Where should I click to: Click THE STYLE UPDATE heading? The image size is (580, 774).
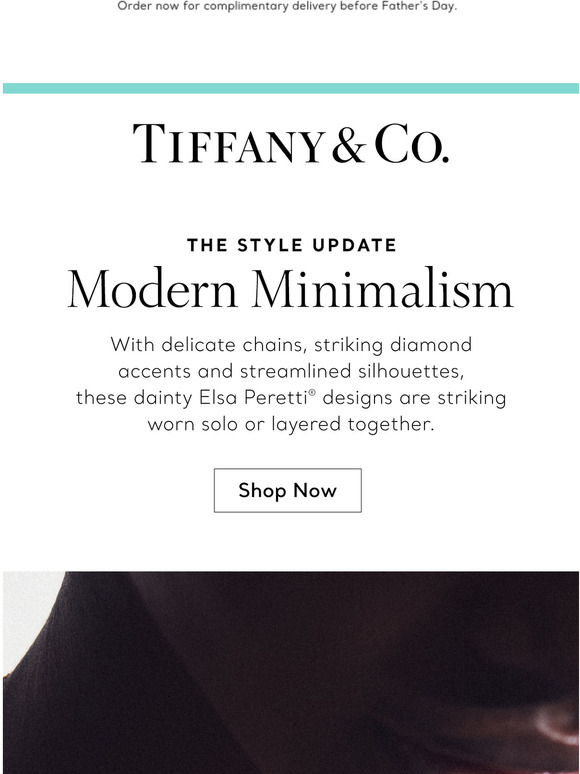(292, 245)
